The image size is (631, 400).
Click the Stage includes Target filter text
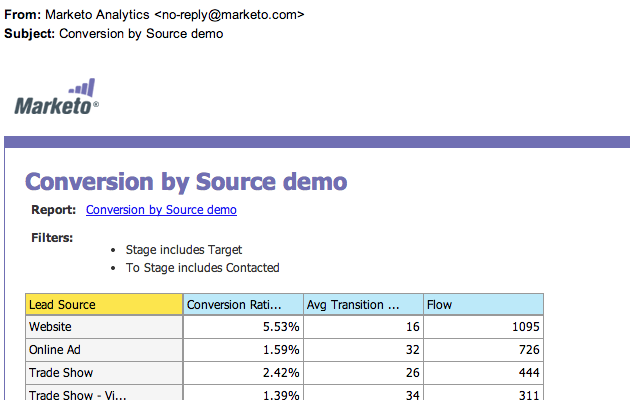click(184, 250)
